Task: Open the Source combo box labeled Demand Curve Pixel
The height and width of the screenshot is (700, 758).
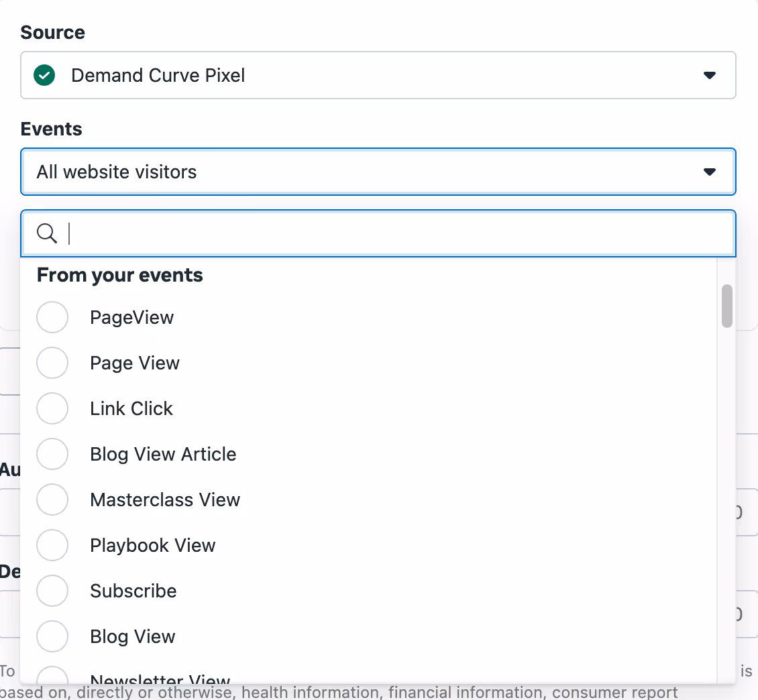Action: click(x=378, y=75)
